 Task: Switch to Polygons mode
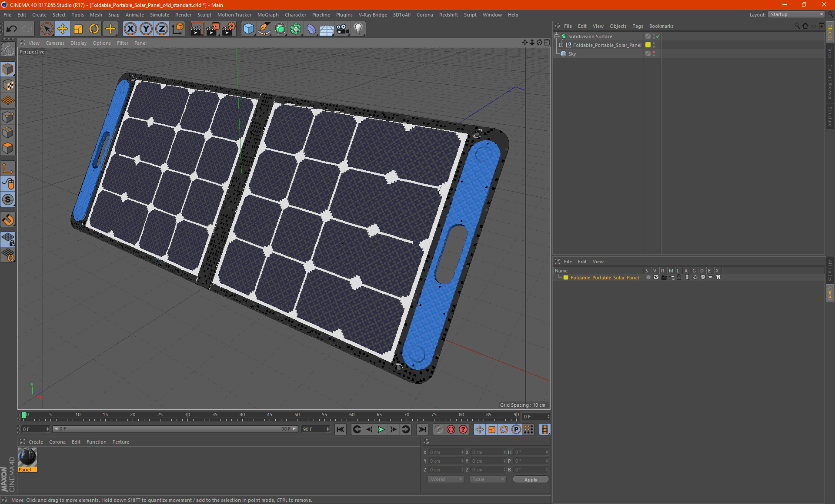(8, 149)
